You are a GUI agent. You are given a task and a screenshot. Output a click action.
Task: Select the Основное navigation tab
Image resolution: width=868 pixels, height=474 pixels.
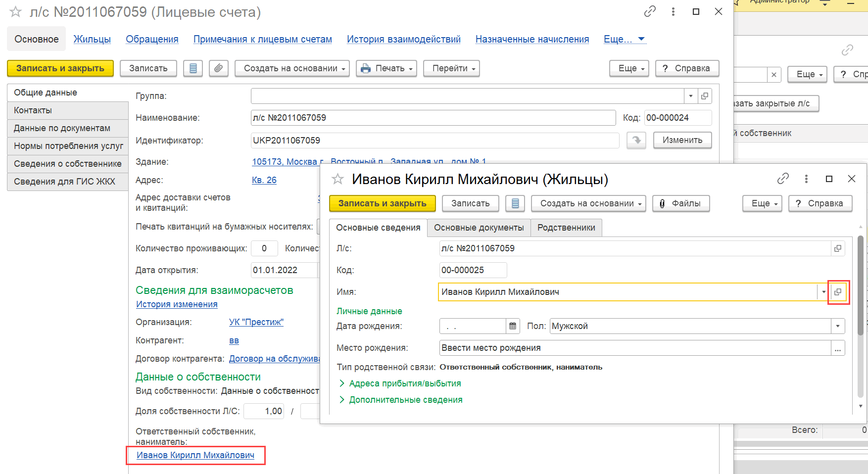pyautogui.click(x=36, y=39)
